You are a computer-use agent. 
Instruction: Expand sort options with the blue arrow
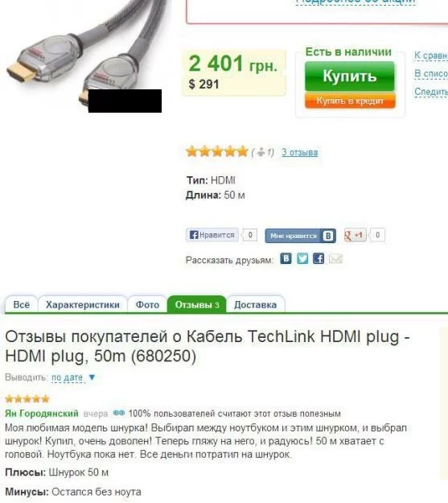tap(92, 377)
